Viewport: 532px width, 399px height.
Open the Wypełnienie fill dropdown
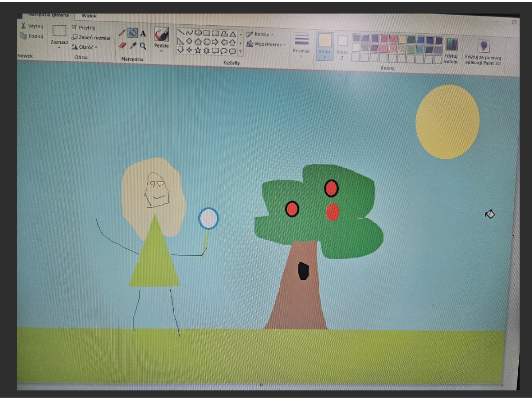pos(267,44)
